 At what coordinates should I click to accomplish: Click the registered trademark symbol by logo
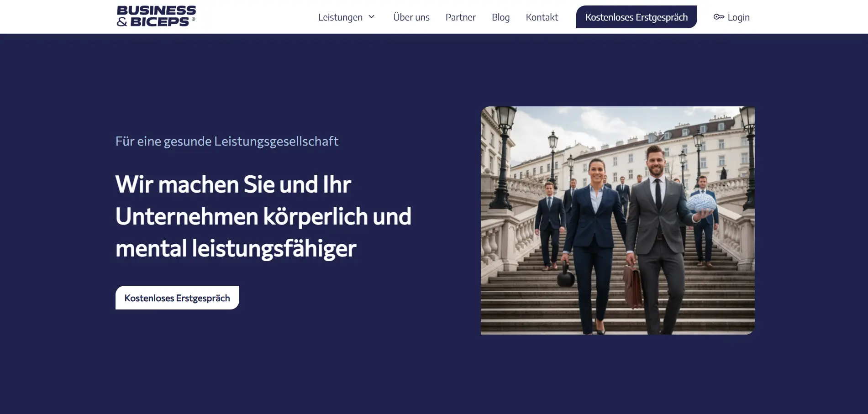194,19
